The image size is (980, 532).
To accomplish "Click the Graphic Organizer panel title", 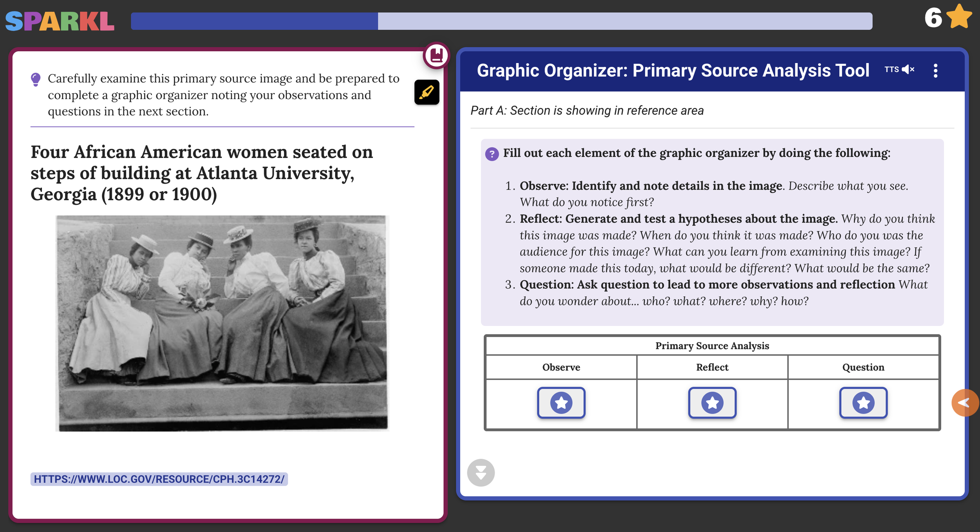I will click(x=673, y=71).
